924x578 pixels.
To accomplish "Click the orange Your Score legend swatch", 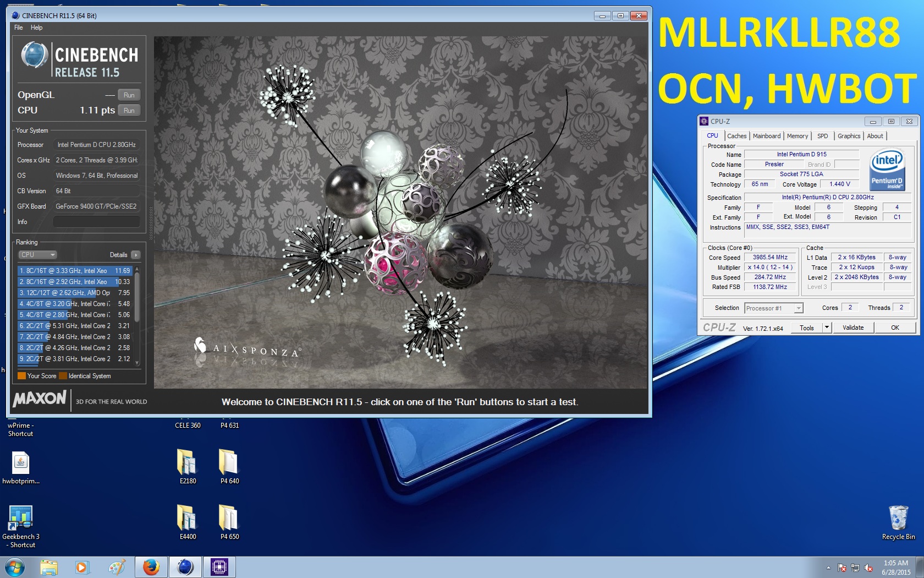I will point(22,376).
